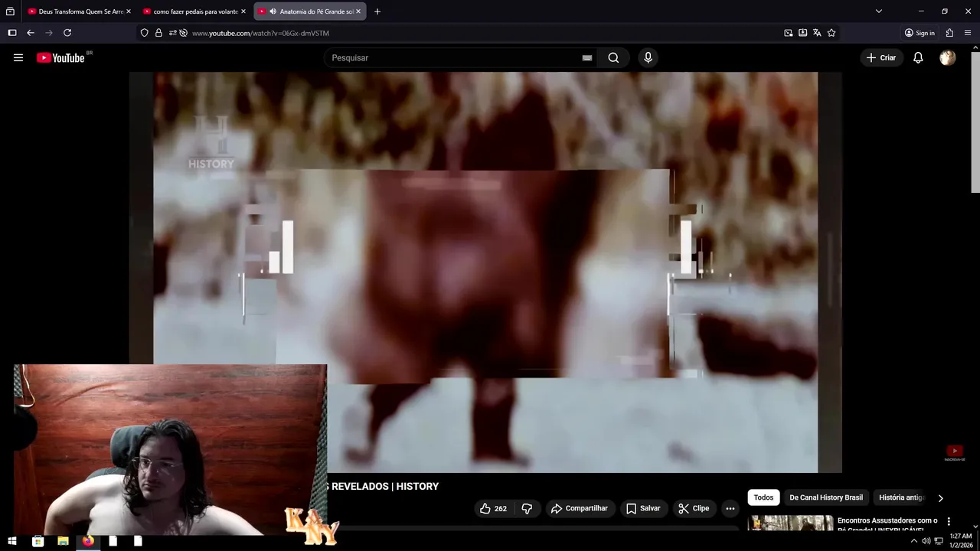Click the install/download page icon in address bar
980x551 pixels.
pyautogui.click(x=802, y=33)
